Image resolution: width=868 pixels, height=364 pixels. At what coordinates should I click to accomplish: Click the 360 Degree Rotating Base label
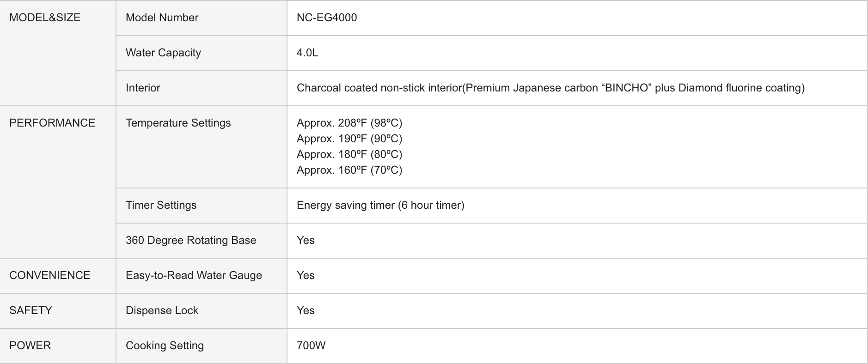point(191,240)
